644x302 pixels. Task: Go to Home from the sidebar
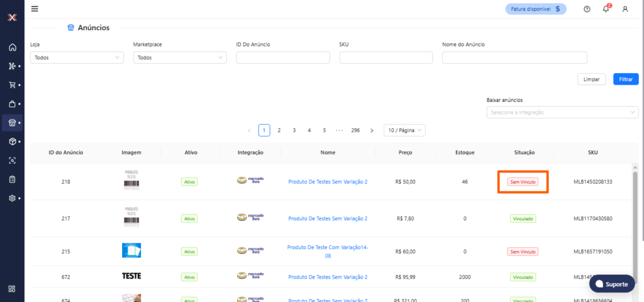[x=12, y=47]
